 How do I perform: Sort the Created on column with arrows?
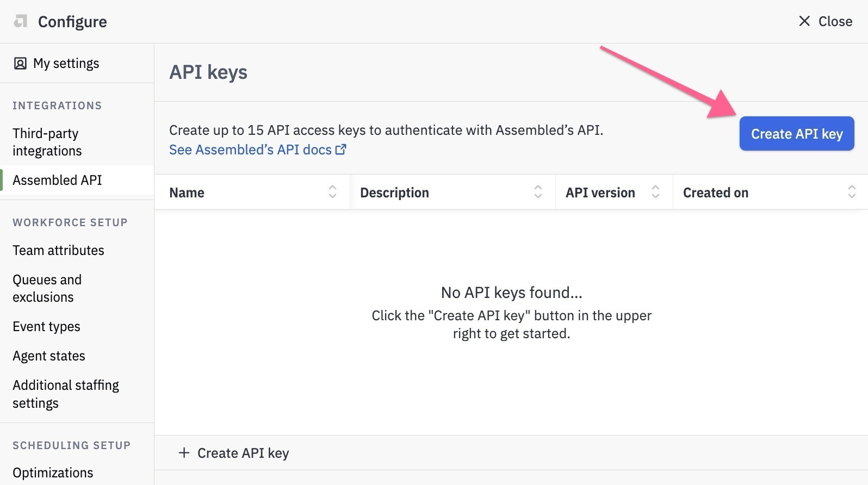pyautogui.click(x=852, y=192)
